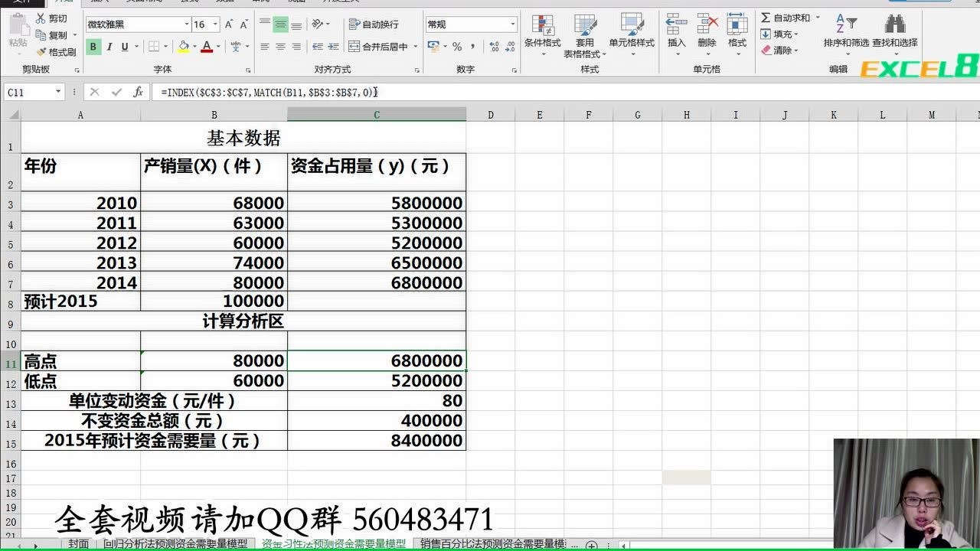Click the Cut (剪切) scissors icon

pos(41,18)
